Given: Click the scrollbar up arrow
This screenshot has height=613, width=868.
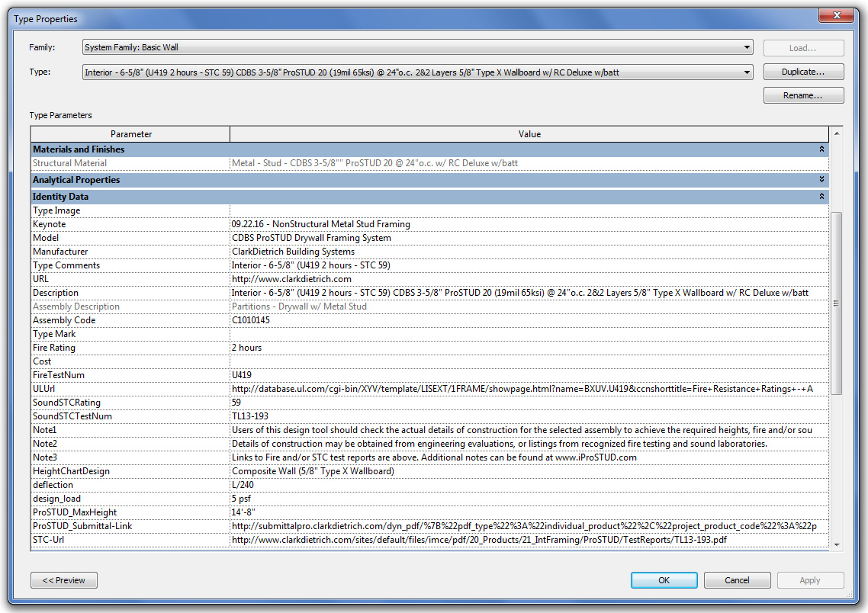Looking at the screenshot, I should coord(837,133).
